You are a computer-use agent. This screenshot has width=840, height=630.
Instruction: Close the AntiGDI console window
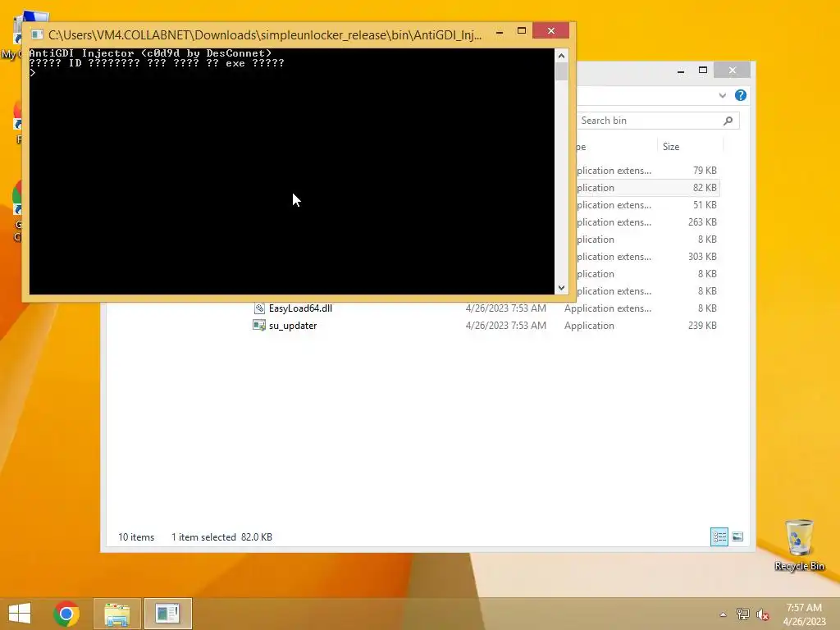click(x=550, y=30)
